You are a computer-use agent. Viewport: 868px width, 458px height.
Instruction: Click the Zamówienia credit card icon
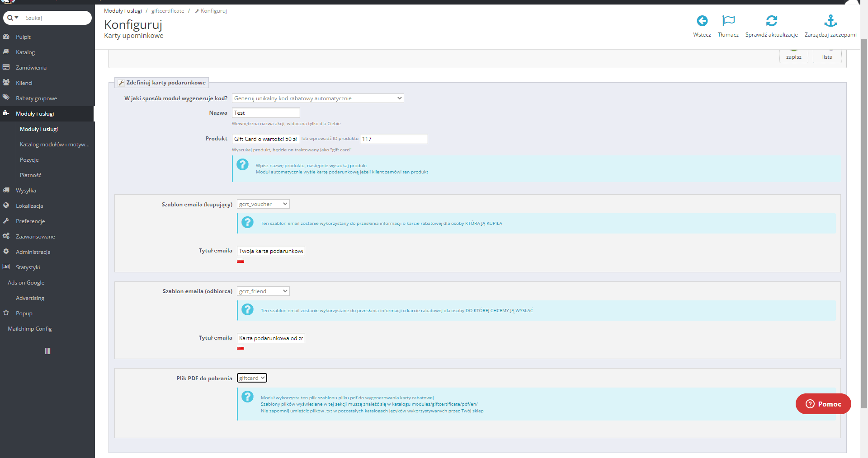click(x=6, y=67)
